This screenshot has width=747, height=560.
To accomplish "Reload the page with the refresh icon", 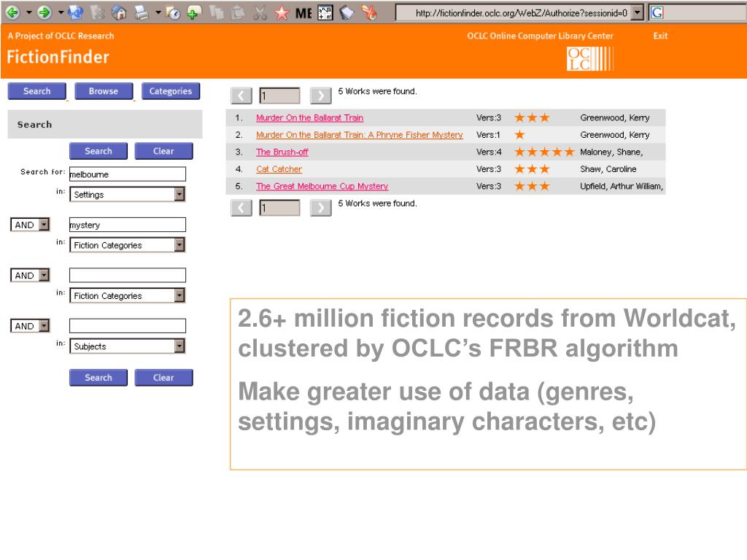I will coord(75,12).
